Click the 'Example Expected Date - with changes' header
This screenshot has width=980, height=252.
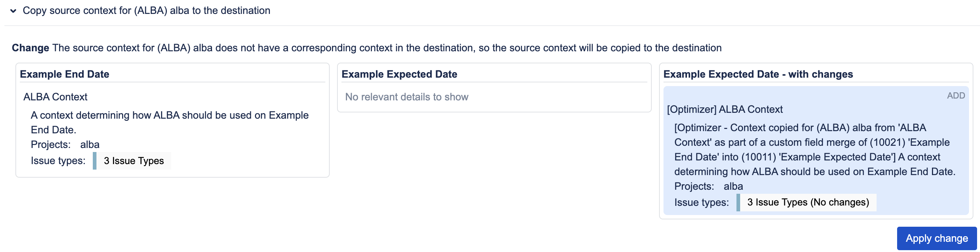pos(764,74)
